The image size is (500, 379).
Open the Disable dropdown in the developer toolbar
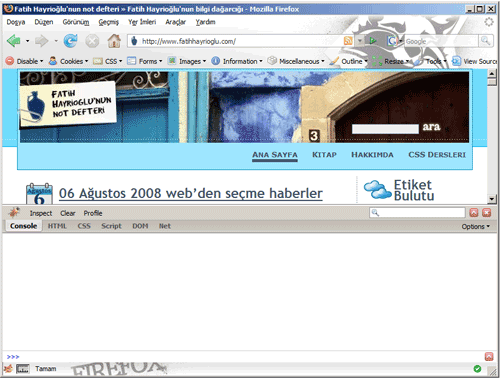[25, 61]
